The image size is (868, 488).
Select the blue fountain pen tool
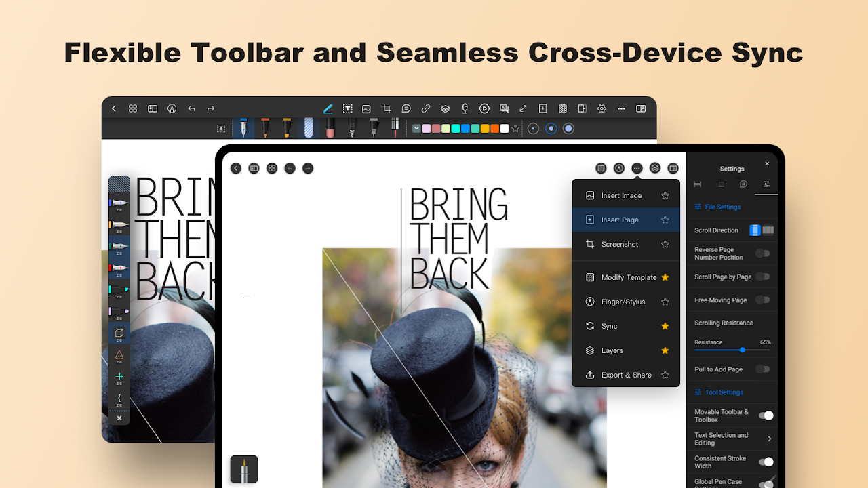[x=244, y=127]
